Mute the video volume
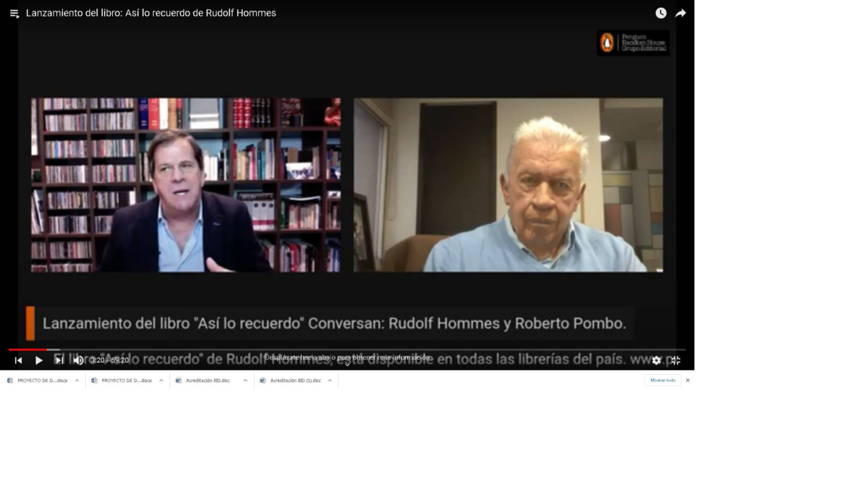This screenshot has width=868, height=488. 78,360
